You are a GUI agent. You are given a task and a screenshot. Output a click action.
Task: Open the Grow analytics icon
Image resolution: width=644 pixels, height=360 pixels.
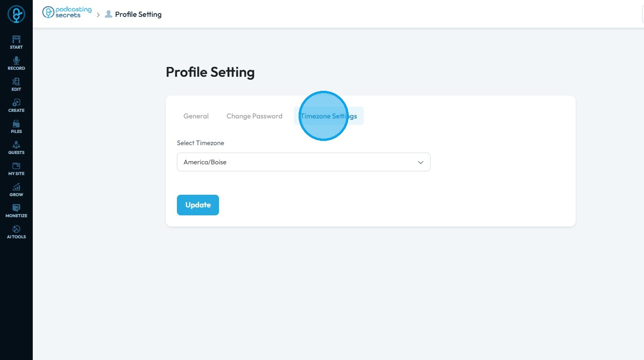point(16,189)
